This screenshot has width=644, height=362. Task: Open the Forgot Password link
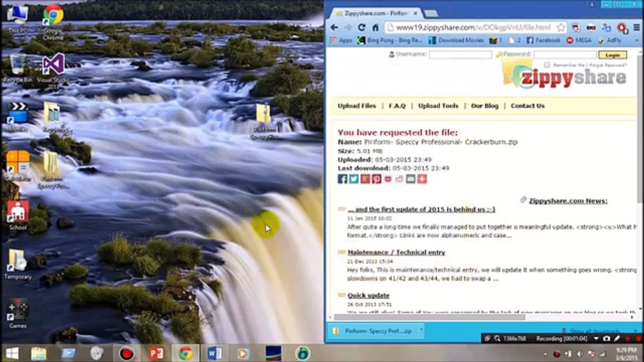click(x=608, y=65)
